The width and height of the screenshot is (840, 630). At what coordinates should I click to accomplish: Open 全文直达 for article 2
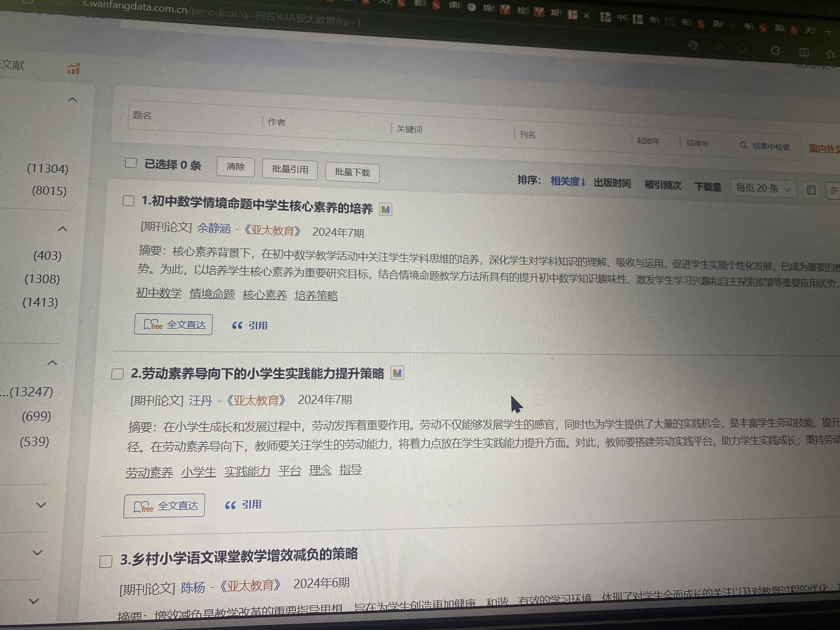[164, 506]
